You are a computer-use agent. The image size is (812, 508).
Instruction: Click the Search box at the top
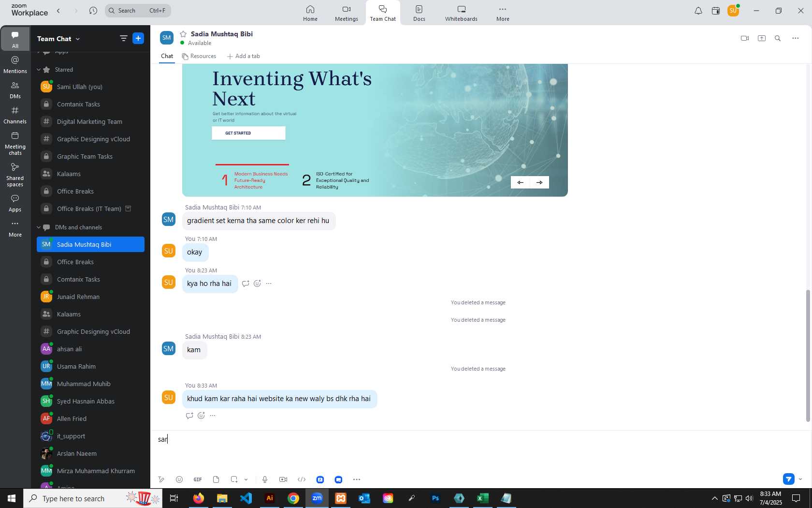tap(138, 11)
